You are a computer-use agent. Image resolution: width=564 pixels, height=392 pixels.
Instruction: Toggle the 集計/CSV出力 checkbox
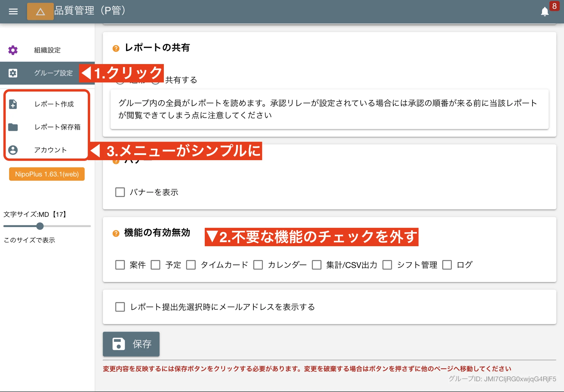[317, 265]
